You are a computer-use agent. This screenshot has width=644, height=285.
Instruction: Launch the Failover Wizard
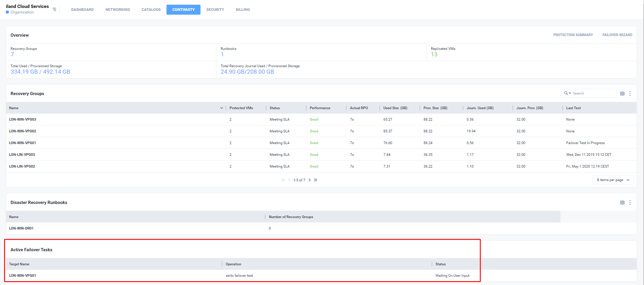click(x=617, y=35)
